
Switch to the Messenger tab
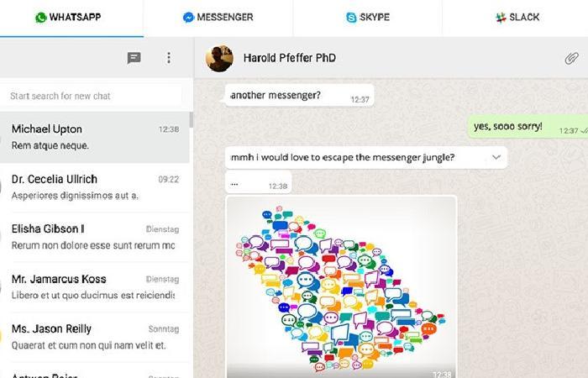[218, 18]
